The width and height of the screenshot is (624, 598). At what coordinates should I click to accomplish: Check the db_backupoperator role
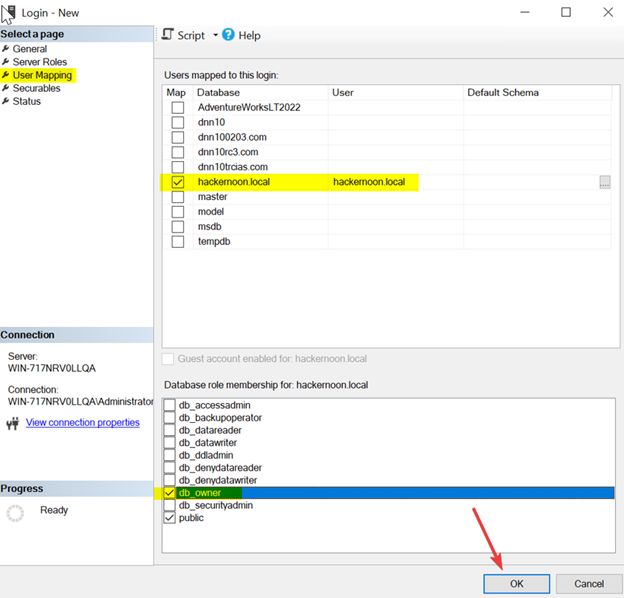[x=170, y=417]
